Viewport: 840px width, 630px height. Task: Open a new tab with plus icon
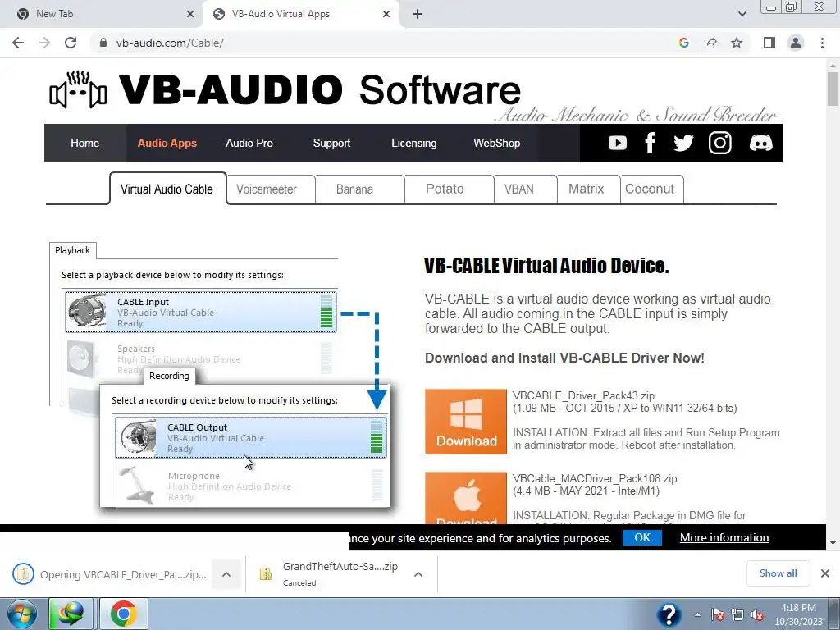coord(418,14)
